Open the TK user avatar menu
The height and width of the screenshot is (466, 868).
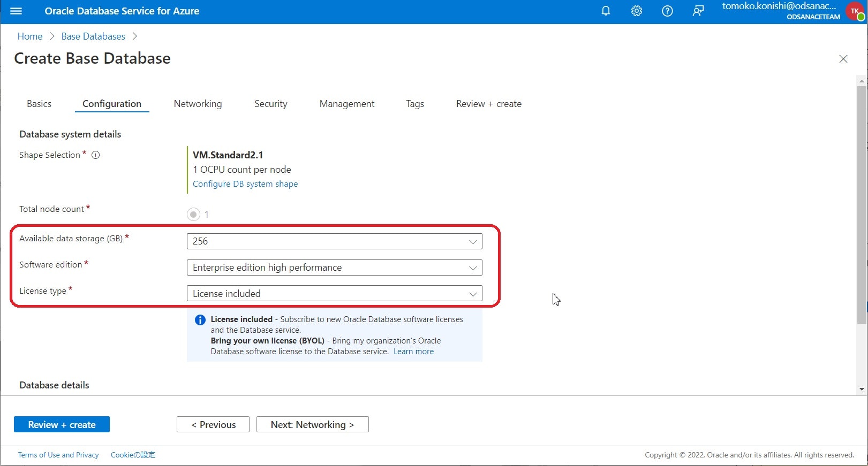coord(855,11)
